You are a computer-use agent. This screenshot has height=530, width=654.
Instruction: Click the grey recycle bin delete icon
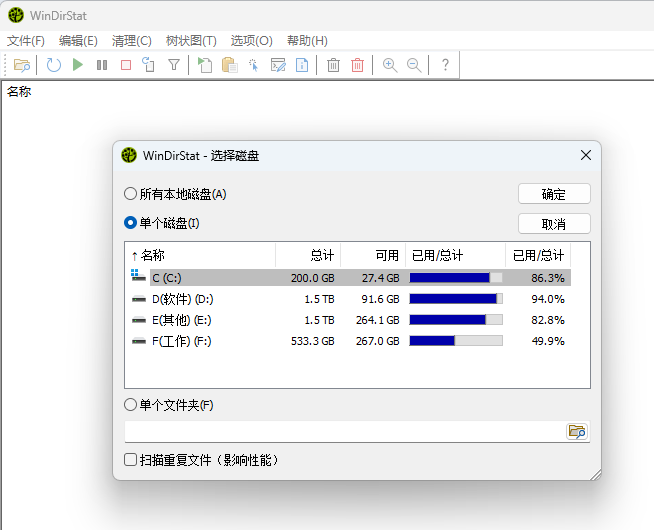coord(333,65)
